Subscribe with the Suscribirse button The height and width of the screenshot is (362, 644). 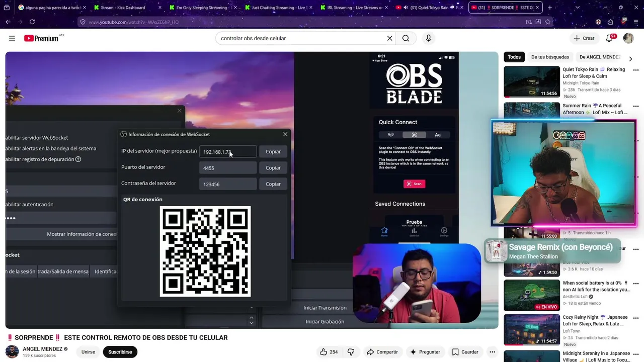120,352
